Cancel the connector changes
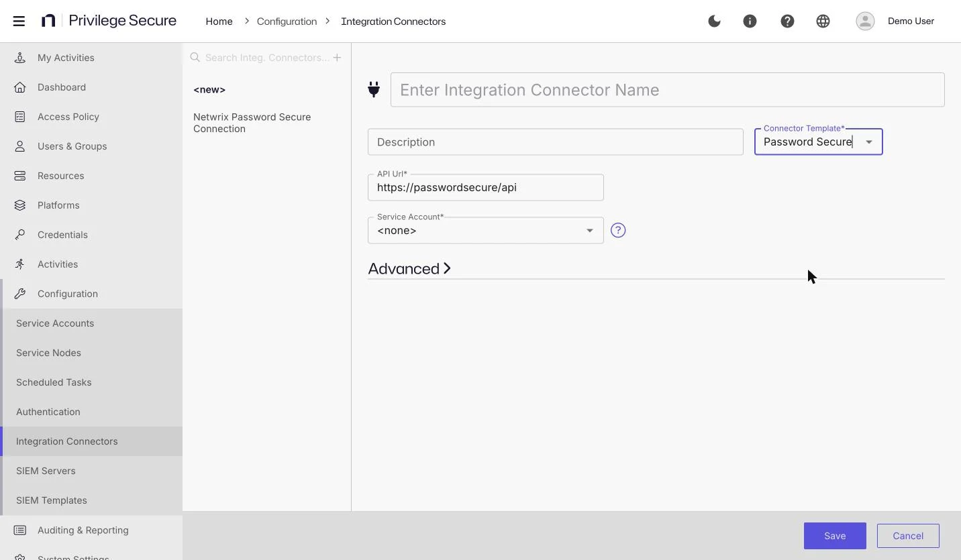 pos(908,536)
